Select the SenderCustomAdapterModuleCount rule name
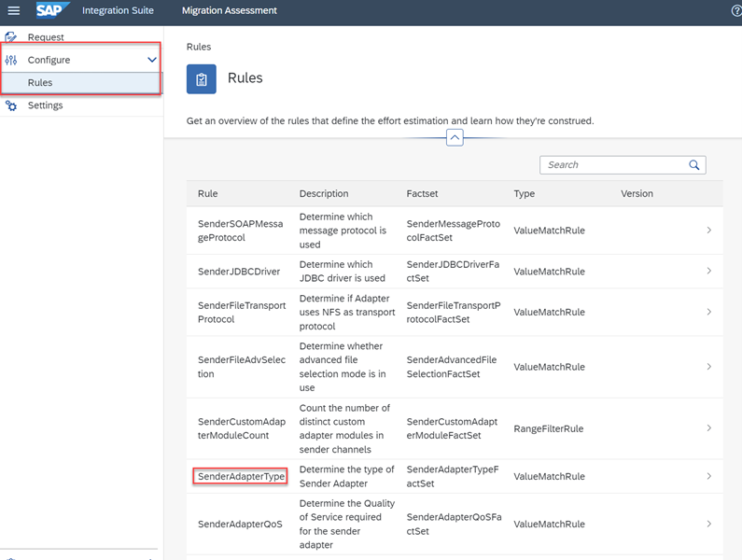 click(x=242, y=428)
